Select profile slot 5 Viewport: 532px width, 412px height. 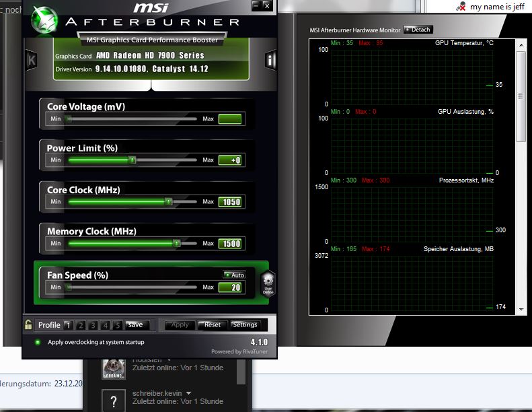tap(118, 325)
